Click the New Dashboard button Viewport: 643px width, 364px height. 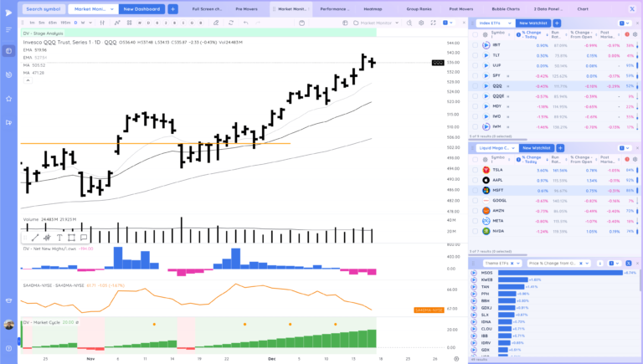tap(141, 8)
